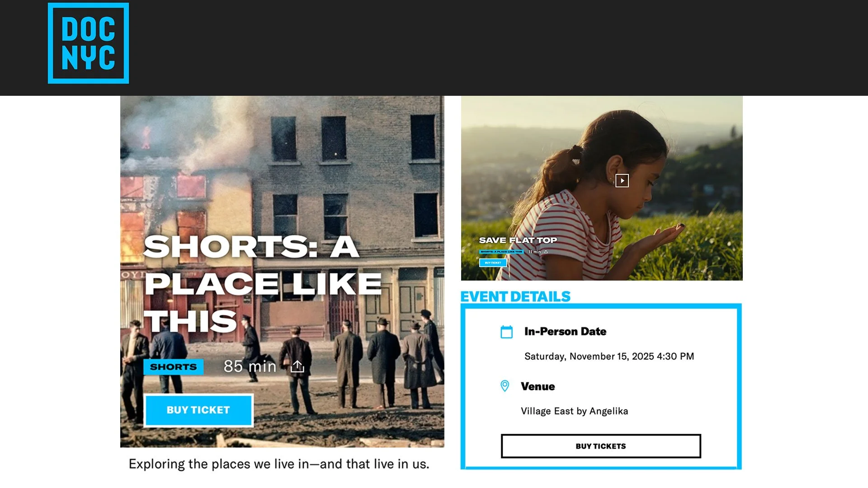This screenshot has height=488, width=868.
Task: Click the calendar icon by In-Person Date
Action: point(506,332)
